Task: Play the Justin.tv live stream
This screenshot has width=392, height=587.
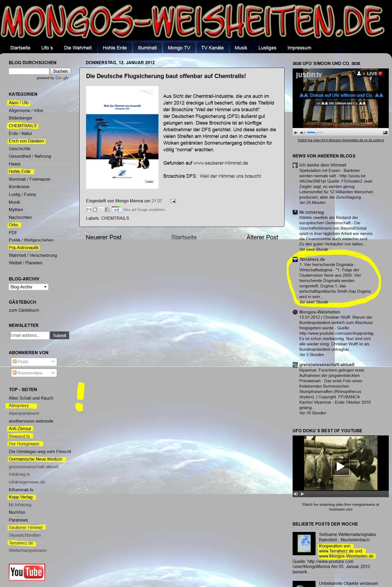Action: click(x=296, y=133)
